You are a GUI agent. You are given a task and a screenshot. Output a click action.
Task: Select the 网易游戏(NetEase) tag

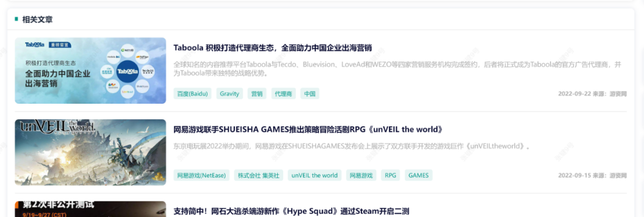pyautogui.click(x=202, y=175)
